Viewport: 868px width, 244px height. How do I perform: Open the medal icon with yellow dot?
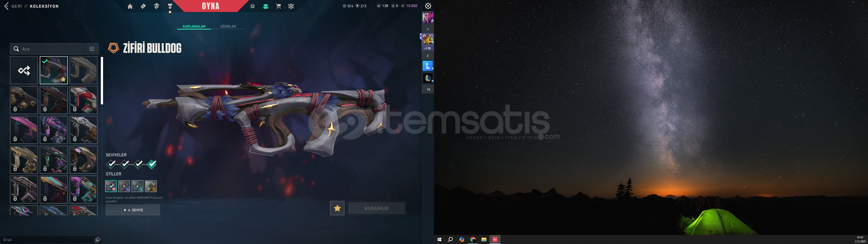tap(170, 6)
